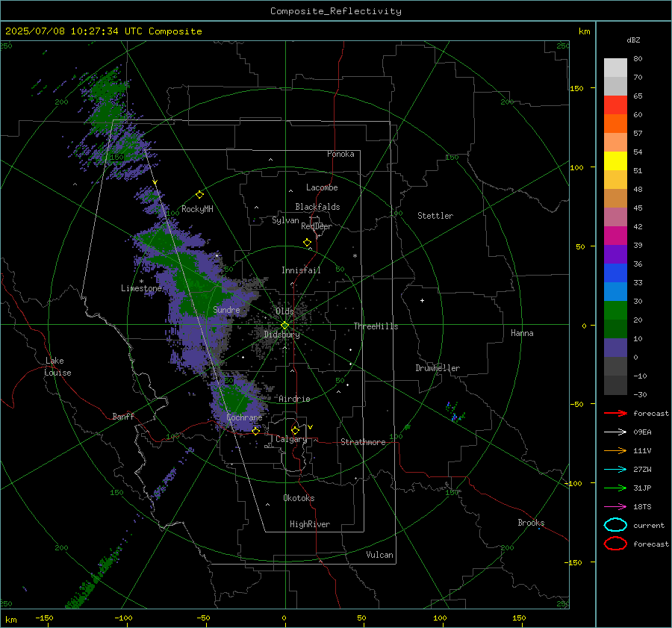Click the dark green 20–10 dBZ swatch
672x628 pixels.
point(615,329)
